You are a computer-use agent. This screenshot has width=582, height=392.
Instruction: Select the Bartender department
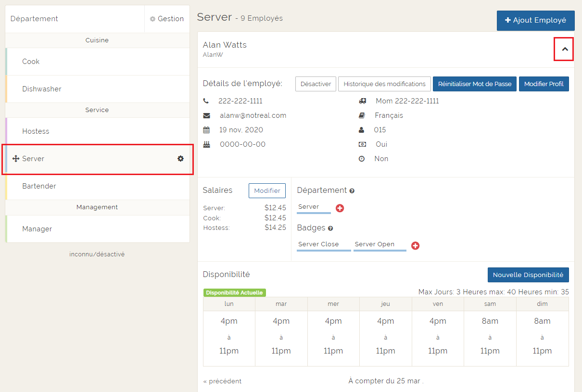[x=39, y=186]
